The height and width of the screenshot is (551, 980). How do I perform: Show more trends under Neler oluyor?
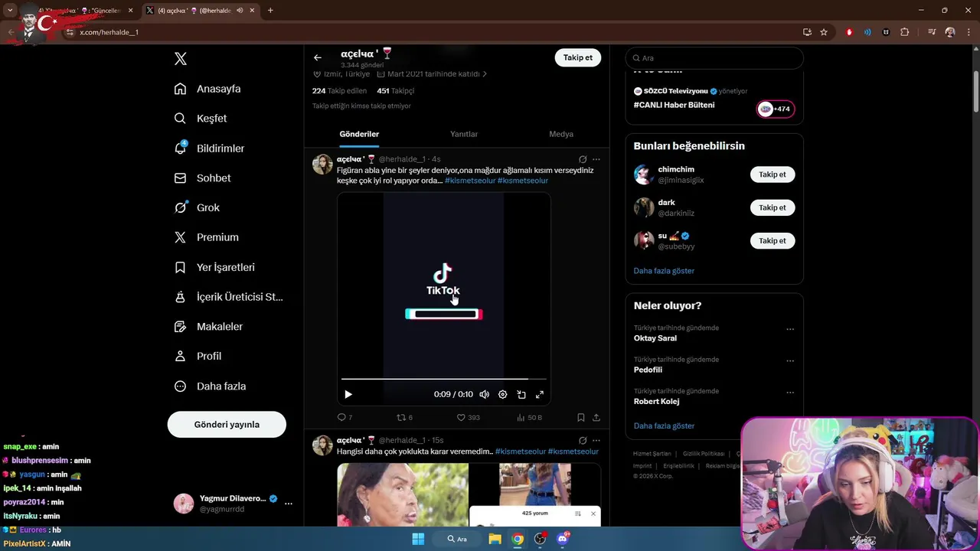pyautogui.click(x=664, y=425)
